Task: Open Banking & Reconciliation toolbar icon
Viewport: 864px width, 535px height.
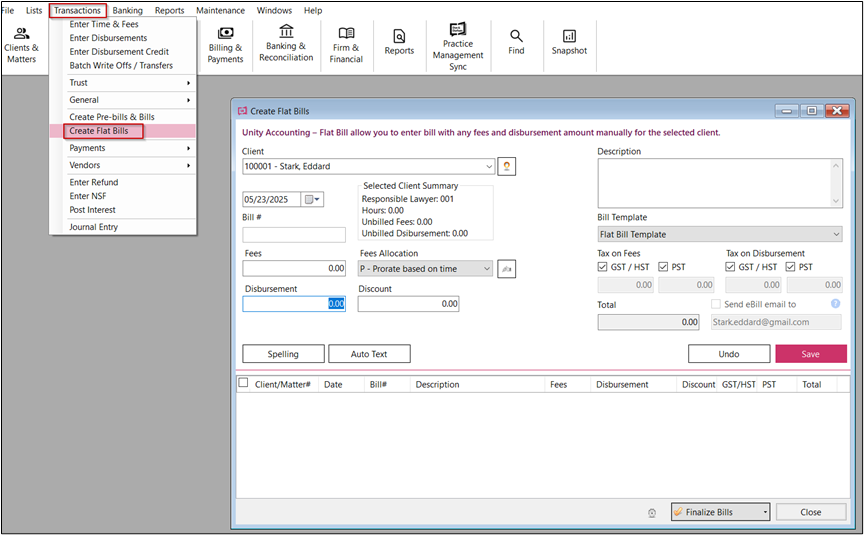Action: (x=286, y=44)
